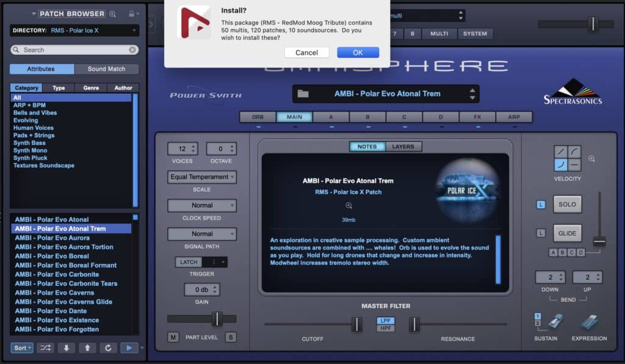Image resolution: width=625 pixels, height=364 pixels.
Task: Click the shuffle patches icon
Action: pyautogui.click(x=45, y=348)
